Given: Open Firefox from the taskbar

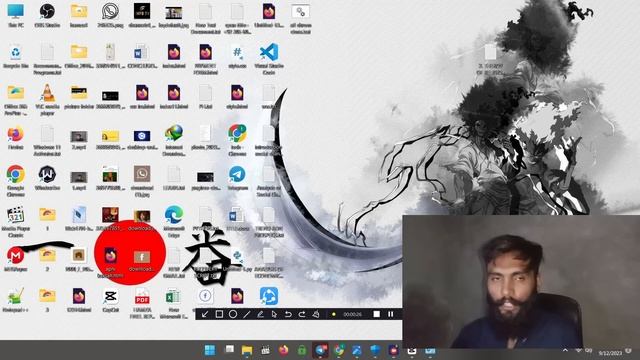Looking at the screenshot, I should pos(283,350).
